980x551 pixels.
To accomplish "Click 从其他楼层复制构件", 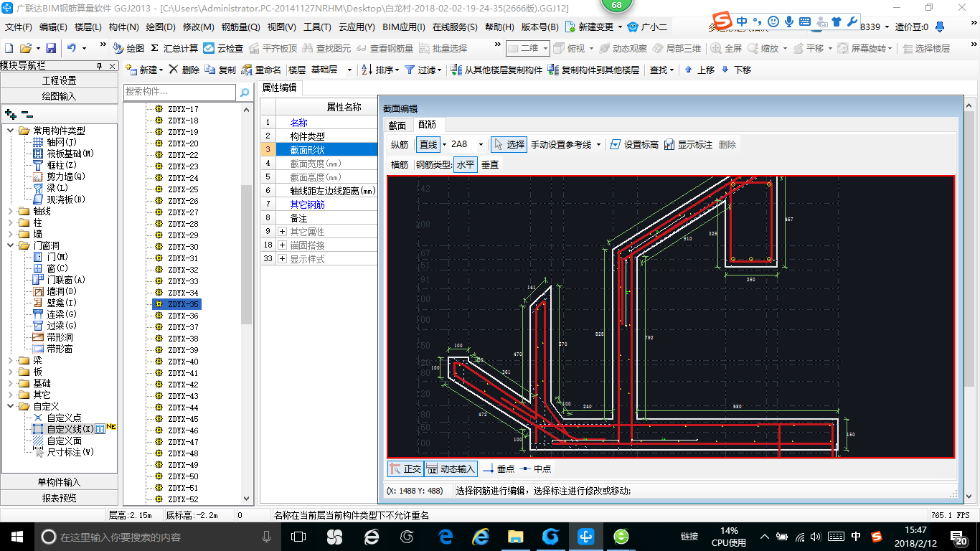I will 496,70.
